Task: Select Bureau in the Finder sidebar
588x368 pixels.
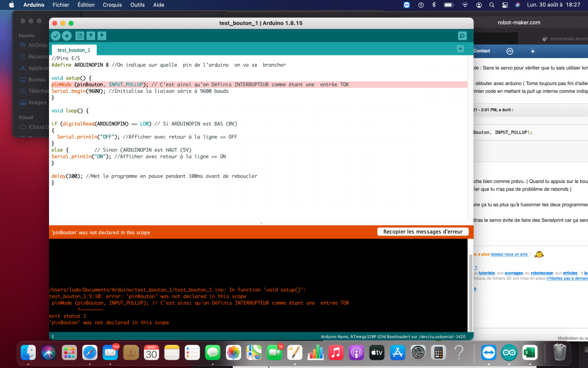Action: 33,79
